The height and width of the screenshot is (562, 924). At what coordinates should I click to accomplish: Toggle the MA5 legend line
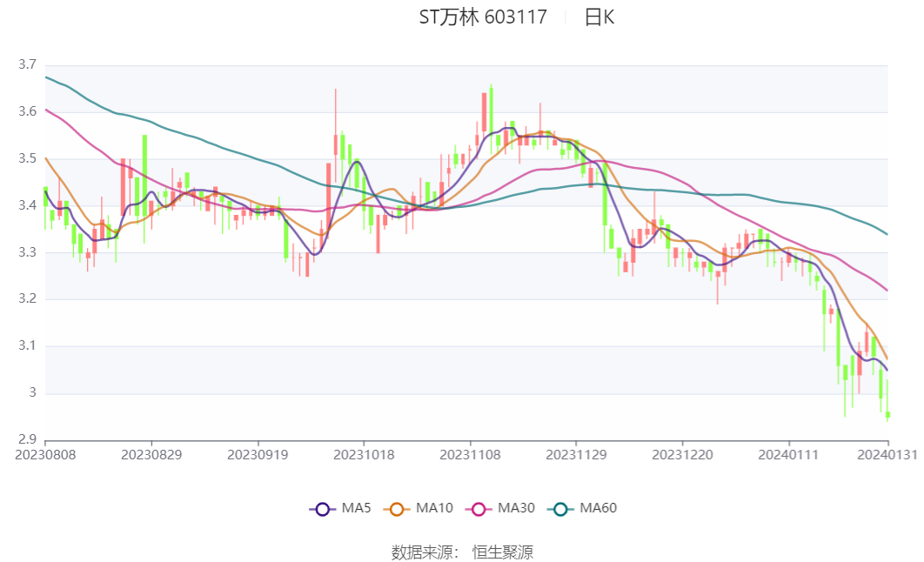[340, 508]
